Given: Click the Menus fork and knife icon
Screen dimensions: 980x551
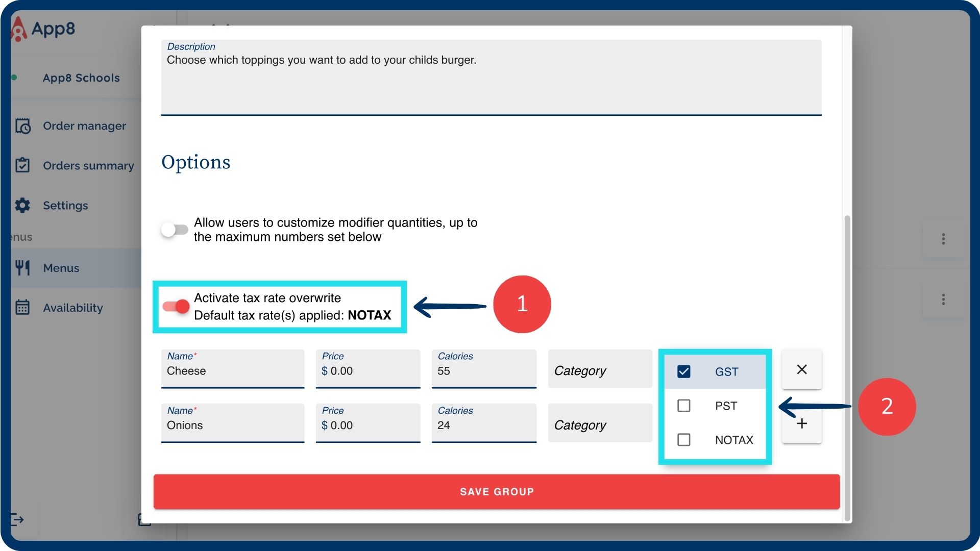Looking at the screenshot, I should [23, 268].
